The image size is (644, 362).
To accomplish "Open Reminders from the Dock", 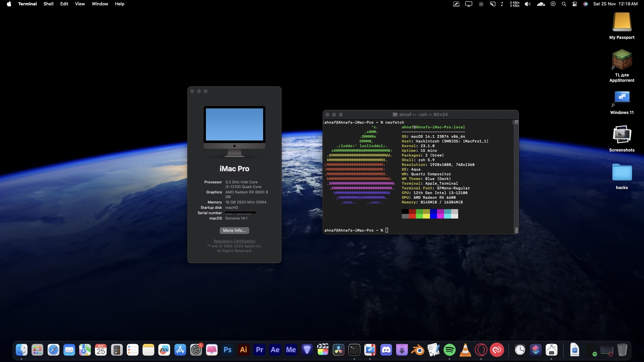I will click(x=132, y=350).
